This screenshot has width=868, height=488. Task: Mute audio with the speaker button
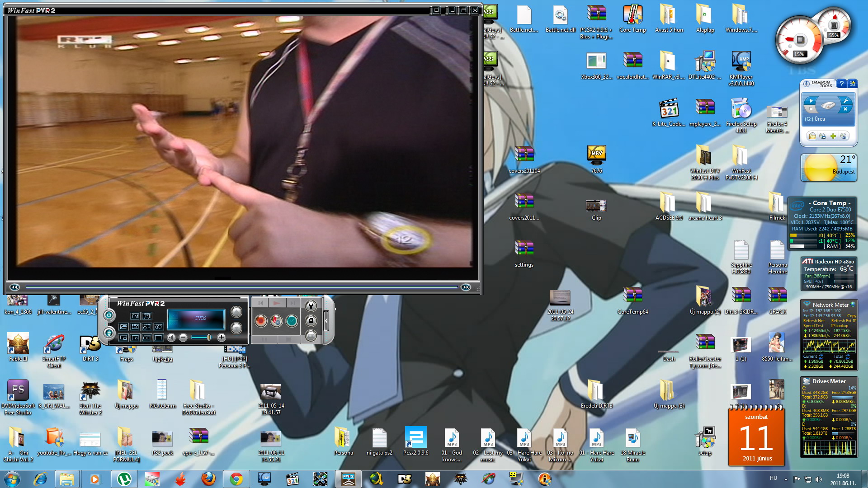[171, 338]
